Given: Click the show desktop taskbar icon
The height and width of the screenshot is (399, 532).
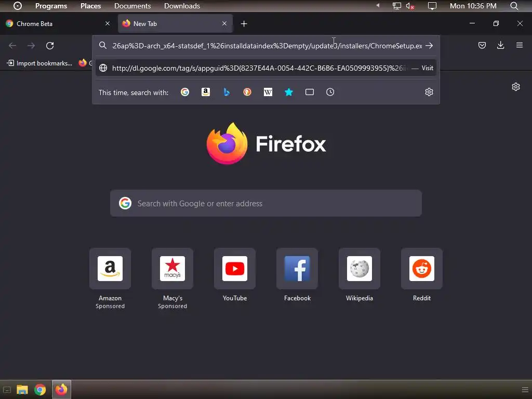Looking at the screenshot, I should (x=7, y=390).
